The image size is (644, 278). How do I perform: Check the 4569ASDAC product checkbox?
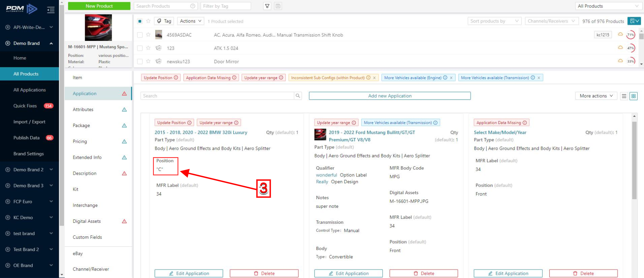coord(140,35)
